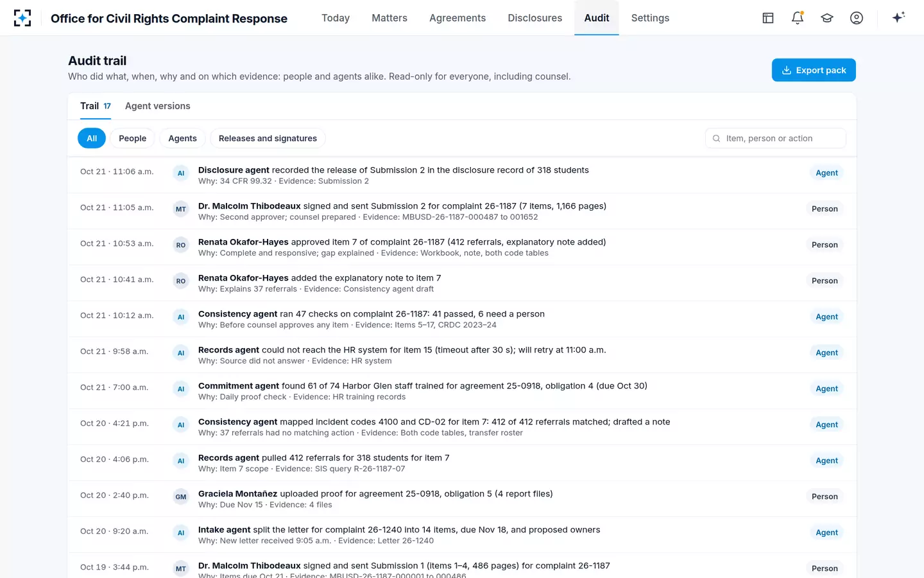Click the graduation cap learning icon
Image resolution: width=924 pixels, height=578 pixels.
[827, 18]
